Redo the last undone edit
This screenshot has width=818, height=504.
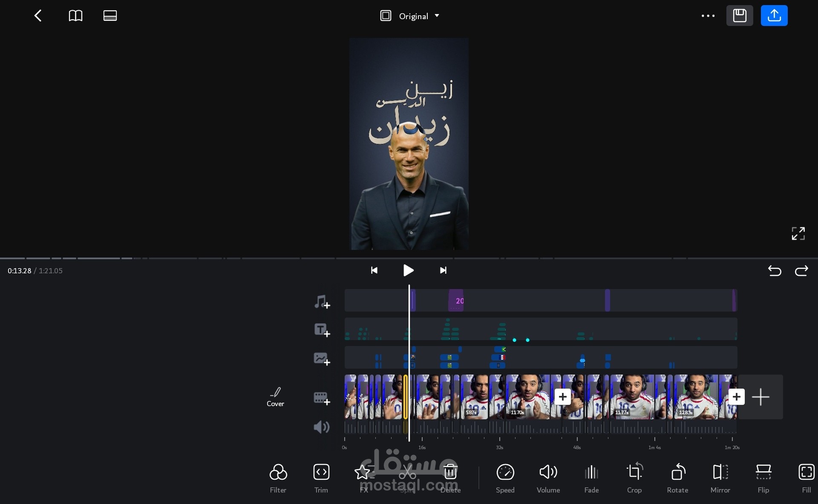tap(801, 271)
